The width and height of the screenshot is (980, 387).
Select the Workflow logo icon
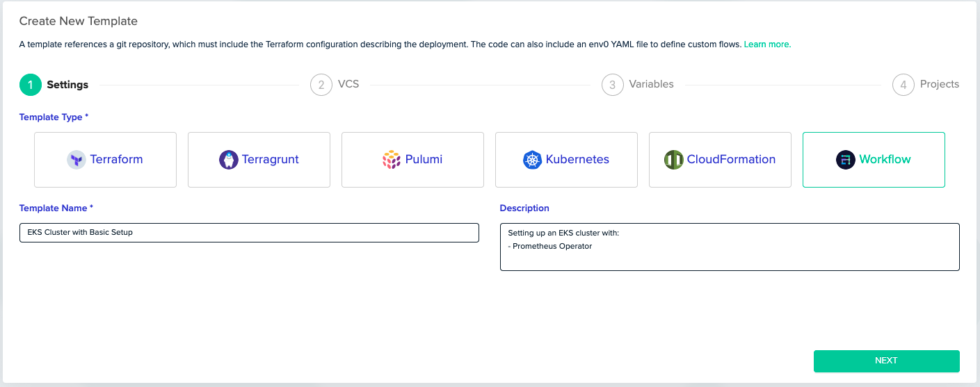point(845,160)
